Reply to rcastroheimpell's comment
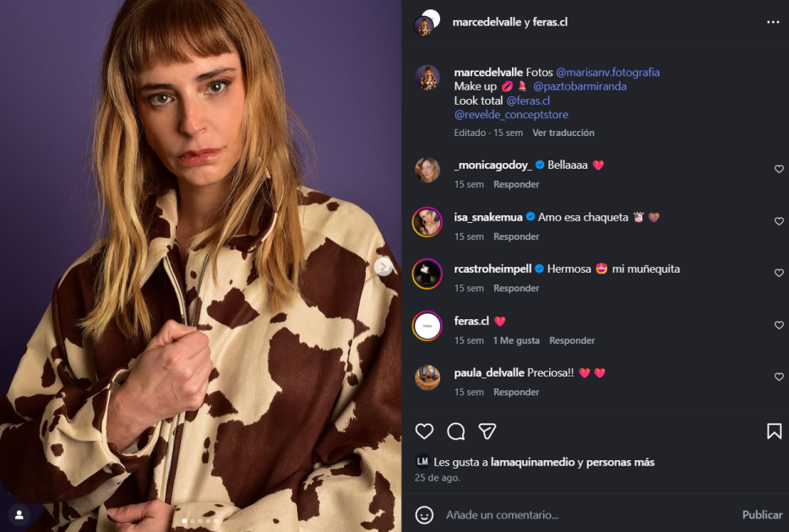The image size is (789, 532). point(516,288)
